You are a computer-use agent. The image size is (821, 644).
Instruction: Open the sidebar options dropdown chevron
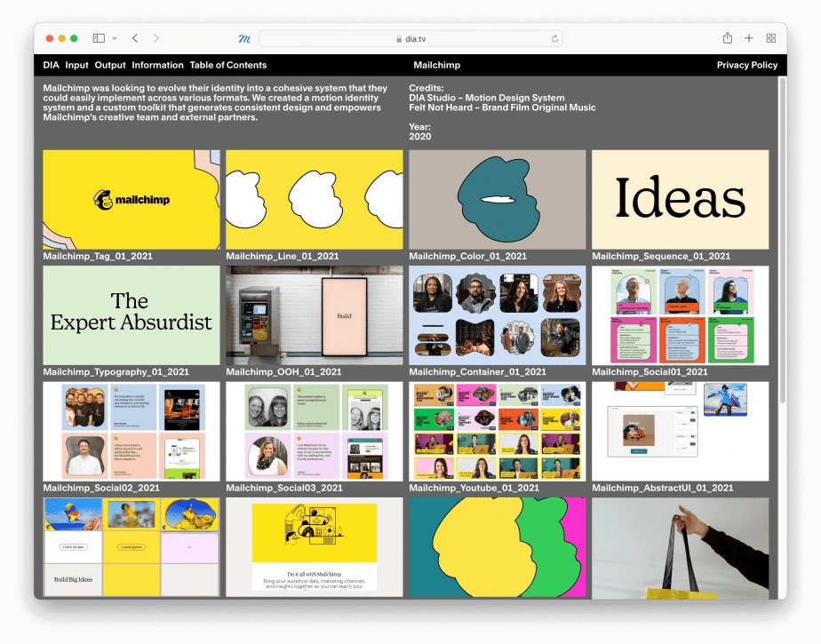point(114,38)
